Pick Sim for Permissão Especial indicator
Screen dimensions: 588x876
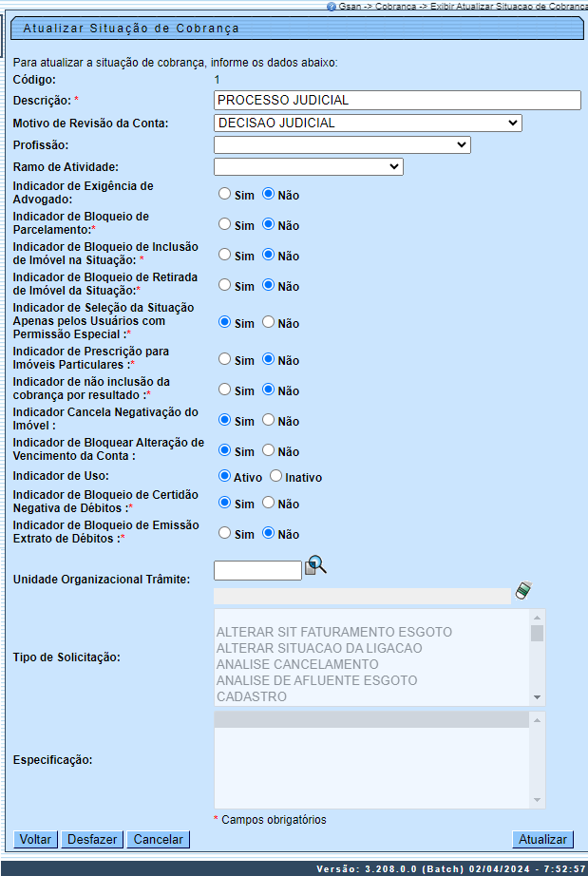click(x=224, y=322)
